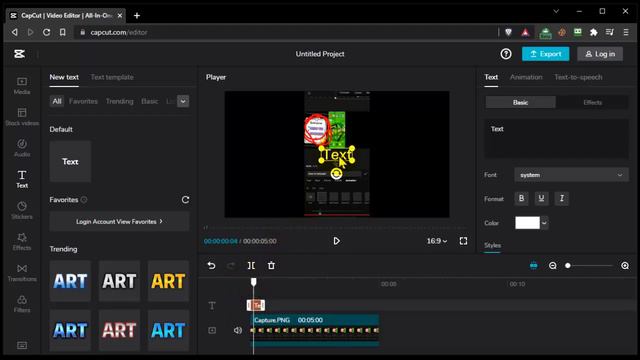Toggle italic text format
This screenshot has height=360, width=640.
coord(562,198)
